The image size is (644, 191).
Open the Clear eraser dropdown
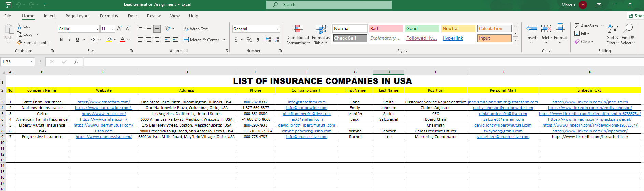click(584, 42)
